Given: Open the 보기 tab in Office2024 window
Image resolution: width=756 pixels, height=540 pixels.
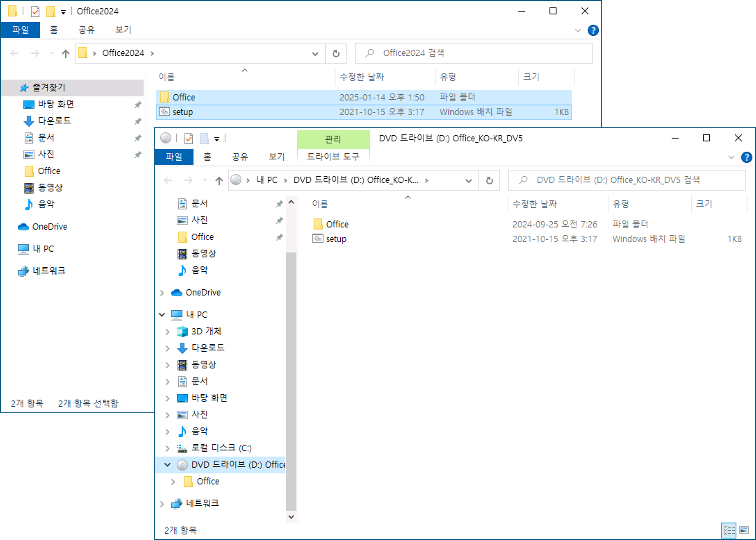Looking at the screenshot, I should pos(123,30).
